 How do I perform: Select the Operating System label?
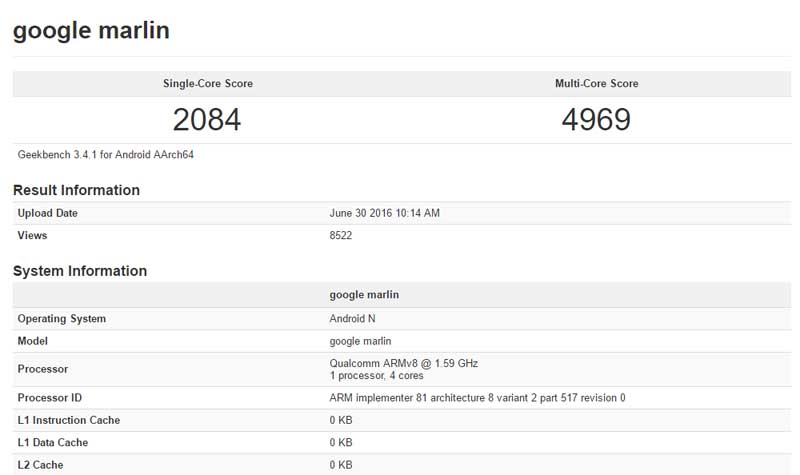(x=62, y=319)
